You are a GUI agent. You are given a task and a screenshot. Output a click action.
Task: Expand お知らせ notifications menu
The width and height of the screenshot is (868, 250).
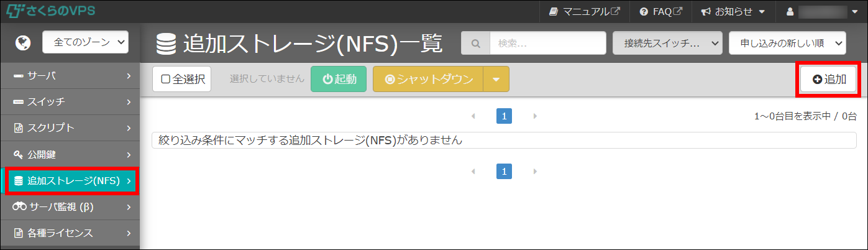click(733, 11)
